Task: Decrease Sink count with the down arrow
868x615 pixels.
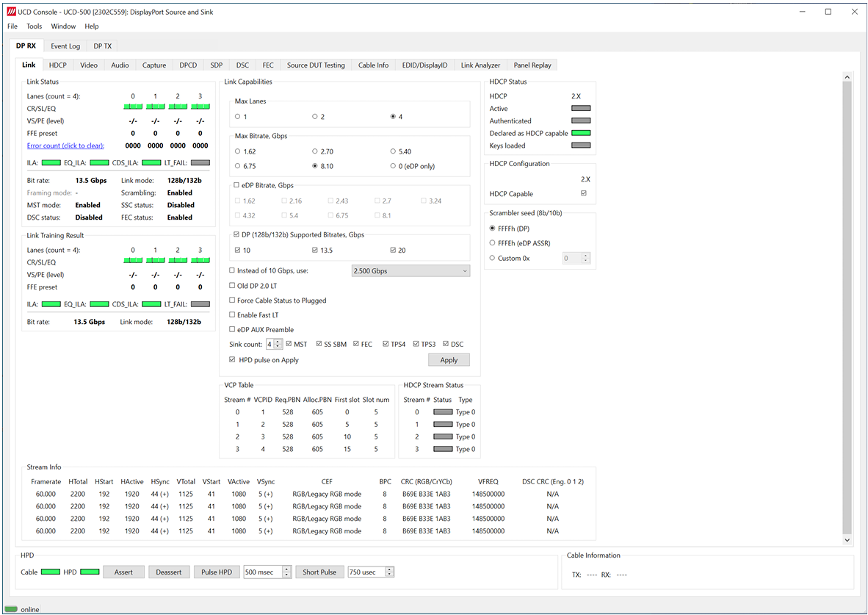Action: pos(278,347)
